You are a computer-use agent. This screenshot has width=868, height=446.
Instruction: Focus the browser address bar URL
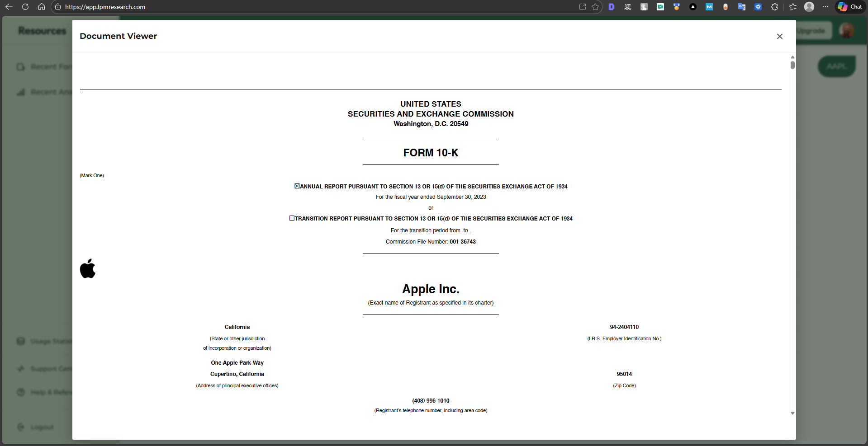pos(105,7)
